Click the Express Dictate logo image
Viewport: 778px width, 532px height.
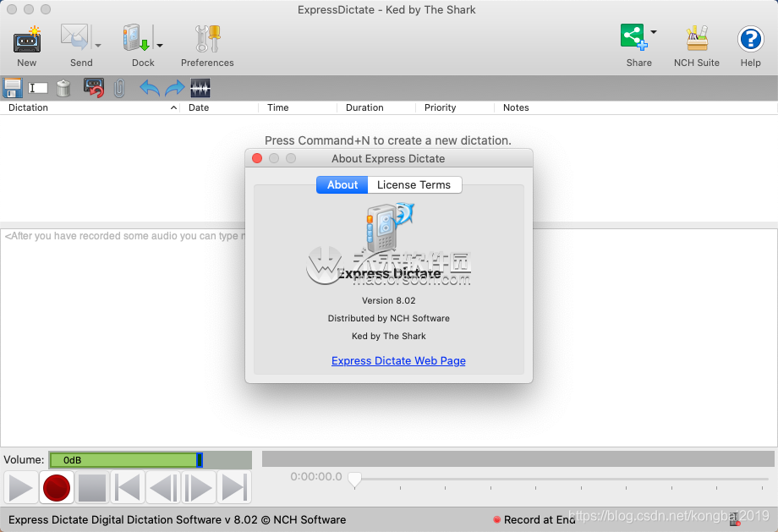390,227
